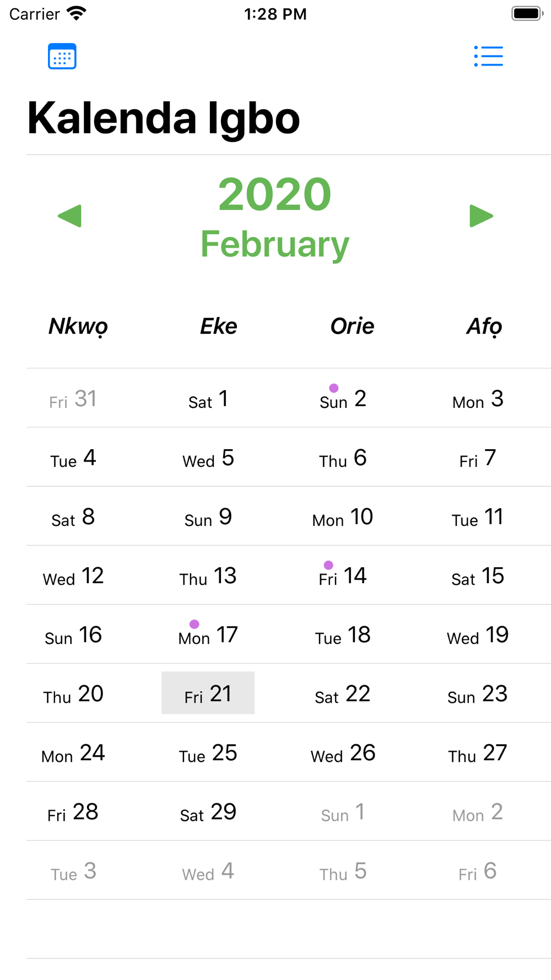551x980 pixels.
Task: Open the blue calendar view icon
Action: pyautogui.click(x=62, y=56)
